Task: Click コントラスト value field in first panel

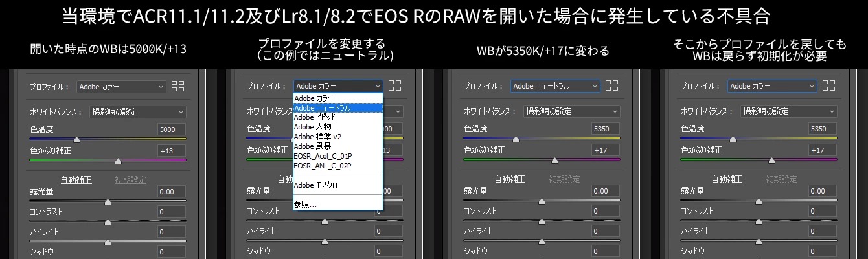Action: coord(171,212)
